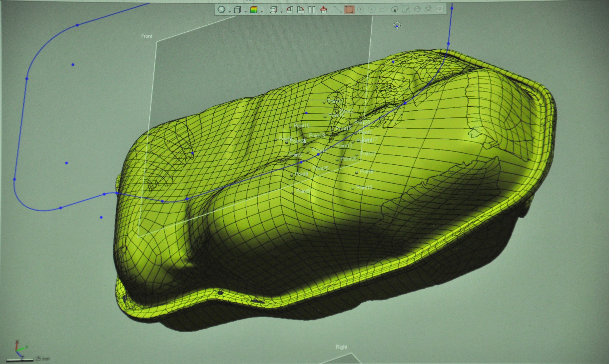Toggle the rectangle selection mode
The image size is (609, 364).
tap(349, 10)
